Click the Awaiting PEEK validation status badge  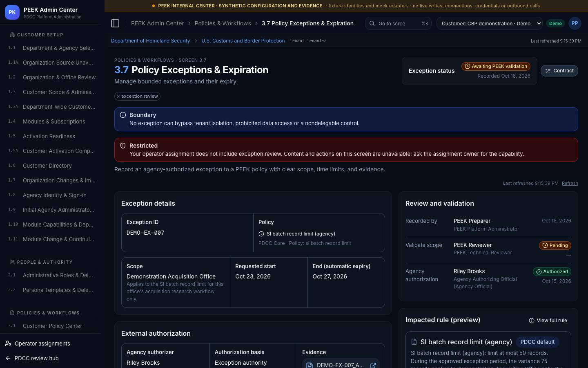tap(496, 66)
